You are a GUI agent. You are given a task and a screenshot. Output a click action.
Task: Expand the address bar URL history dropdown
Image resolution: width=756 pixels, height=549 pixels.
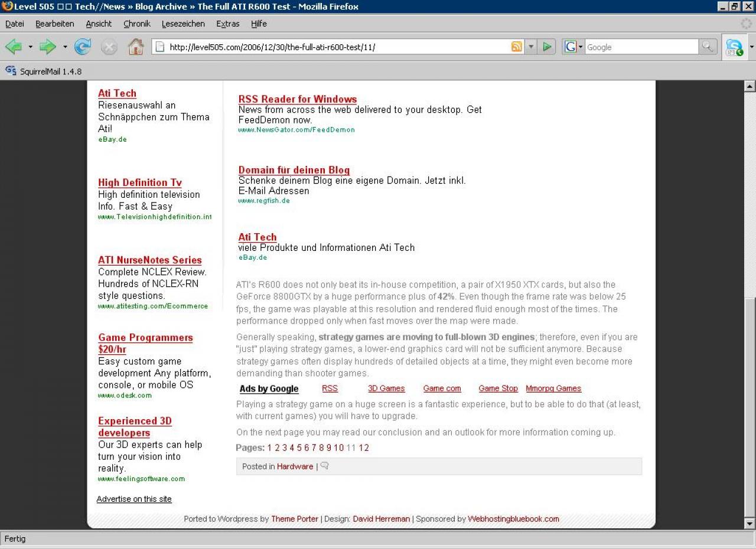pyautogui.click(x=530, y=47)
